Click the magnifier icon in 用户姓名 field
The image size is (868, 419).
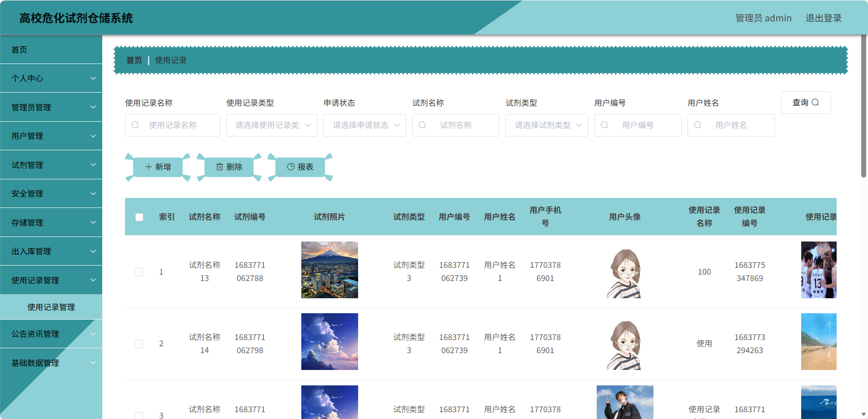coord(698,125)
